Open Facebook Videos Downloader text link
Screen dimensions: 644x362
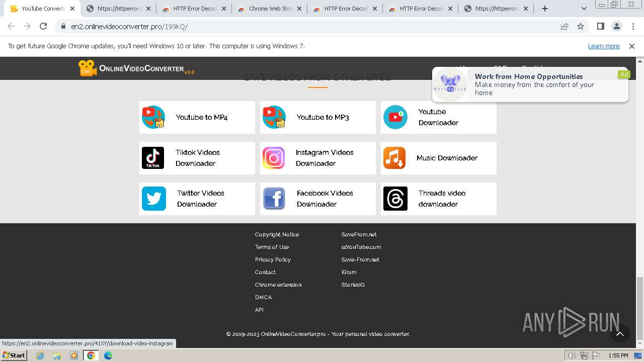(x=325, y=199)
